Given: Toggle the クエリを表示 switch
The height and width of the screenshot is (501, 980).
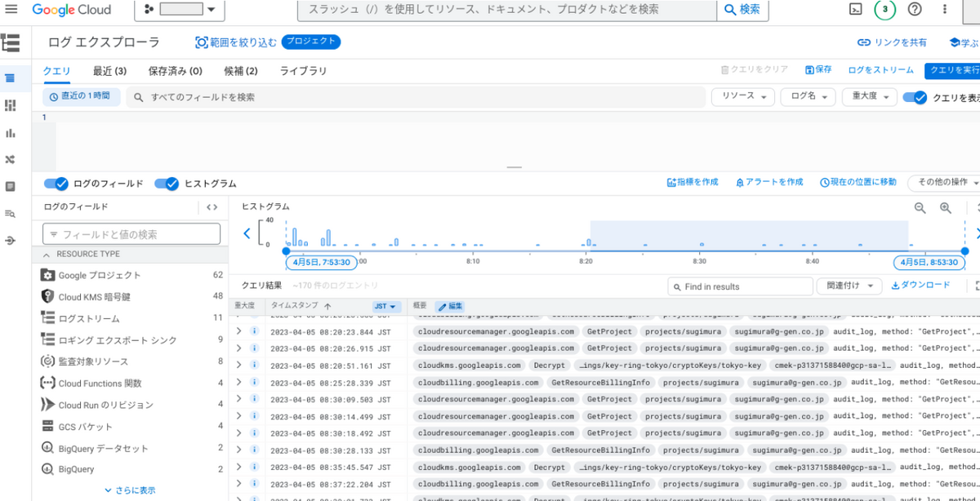Looking at the screenshot, I should (x=915, y=97).
